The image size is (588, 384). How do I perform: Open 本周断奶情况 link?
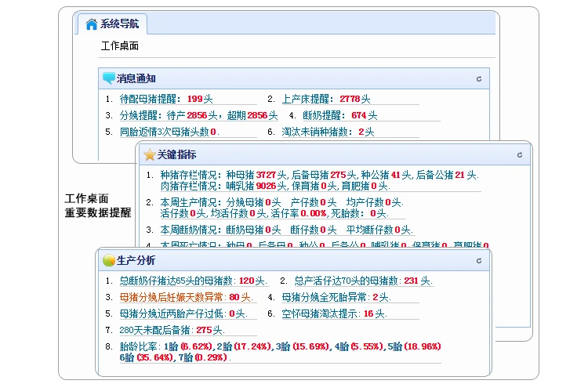(x=286, y=230)
